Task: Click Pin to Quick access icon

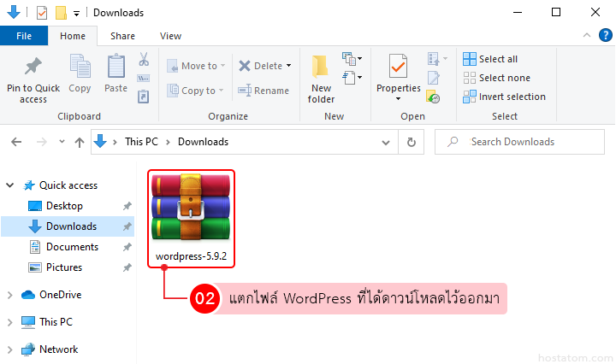Action: [x=33, y=67]
